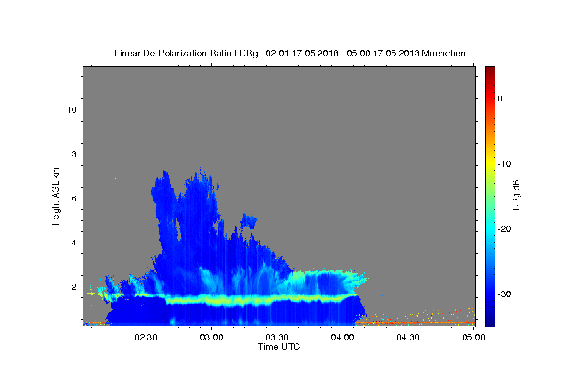Image resolution: width=588 pixels, height=392 pixels.
Task: Click the tall cloud tower peak near 02:40
Action: 164,179
